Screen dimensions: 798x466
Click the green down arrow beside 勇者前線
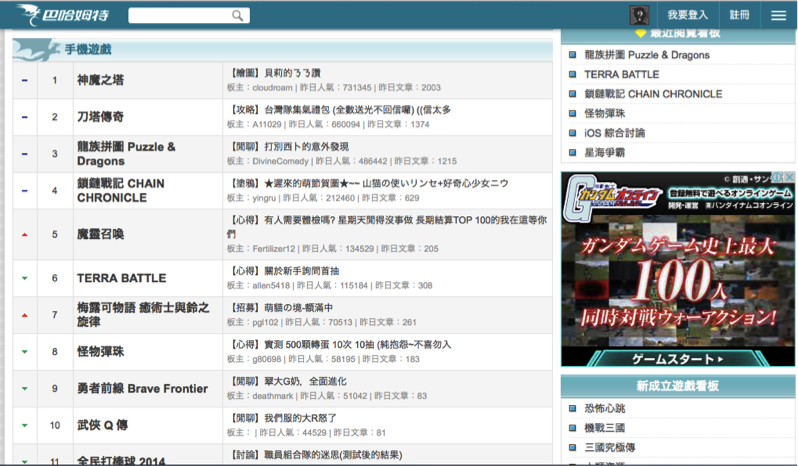tap(24, 389)
